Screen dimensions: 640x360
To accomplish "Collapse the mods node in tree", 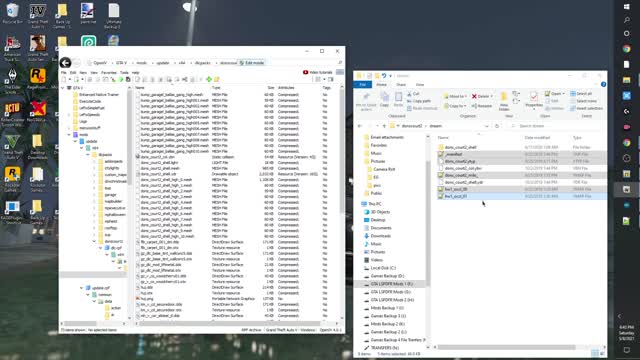I will tap(69, 134).
